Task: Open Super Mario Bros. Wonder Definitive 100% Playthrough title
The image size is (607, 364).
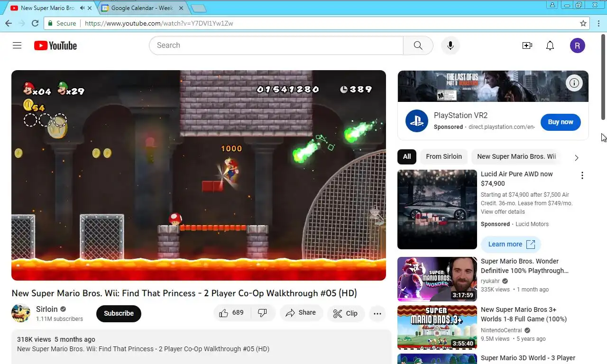Action: pos(524,266)
